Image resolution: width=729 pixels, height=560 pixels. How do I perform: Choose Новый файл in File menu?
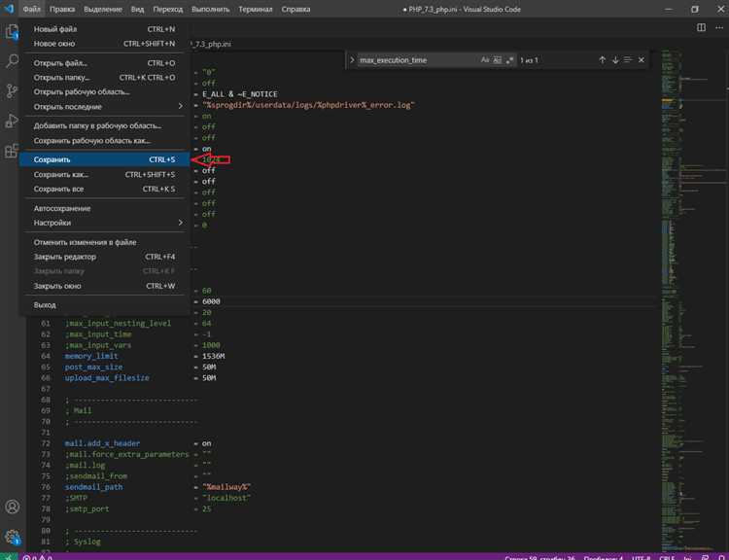[x=105, y=29]
